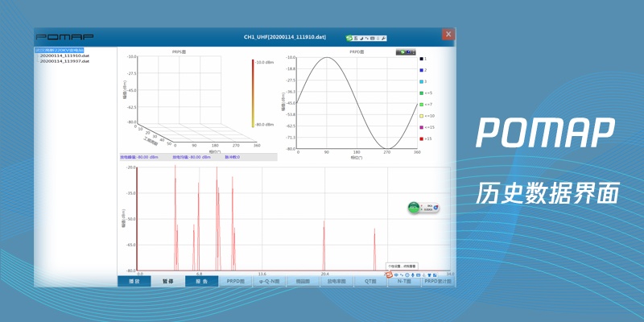Click the POMAP logo in title bar
Viewport: 644px width, 322px height.
(x=65, y=37)
